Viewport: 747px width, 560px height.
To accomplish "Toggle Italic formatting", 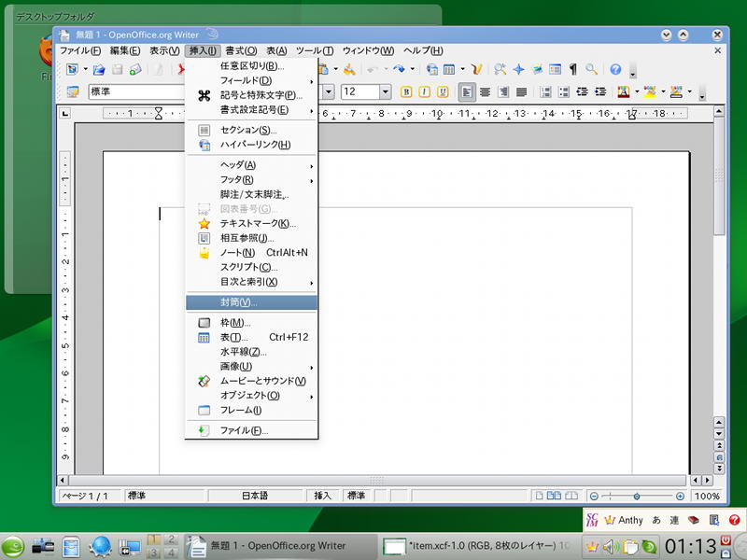I will click(x=424, y=91).
